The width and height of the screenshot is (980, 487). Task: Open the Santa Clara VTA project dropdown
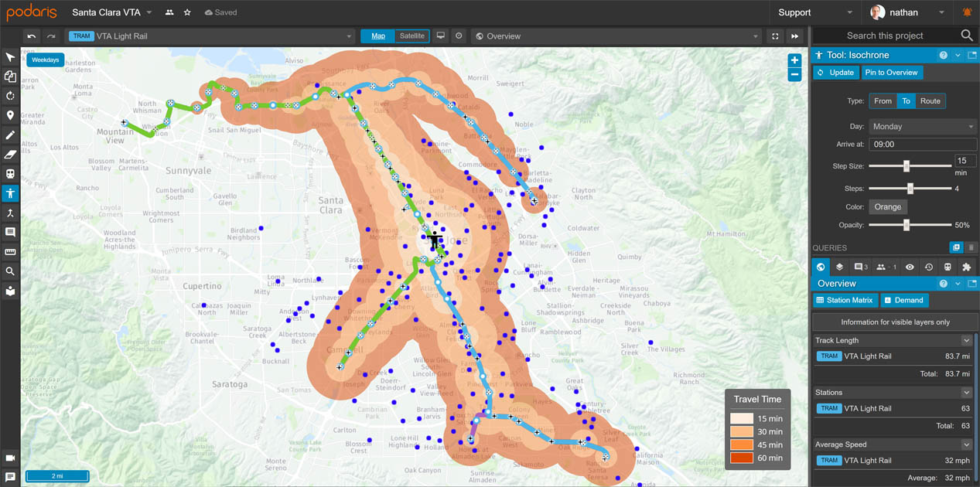coord(112,13)
